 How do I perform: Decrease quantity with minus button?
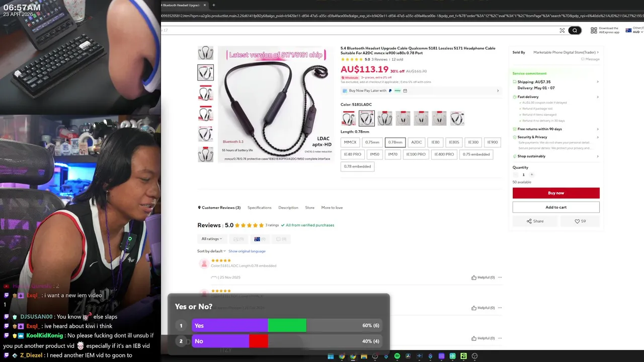(x=515, y=174)
